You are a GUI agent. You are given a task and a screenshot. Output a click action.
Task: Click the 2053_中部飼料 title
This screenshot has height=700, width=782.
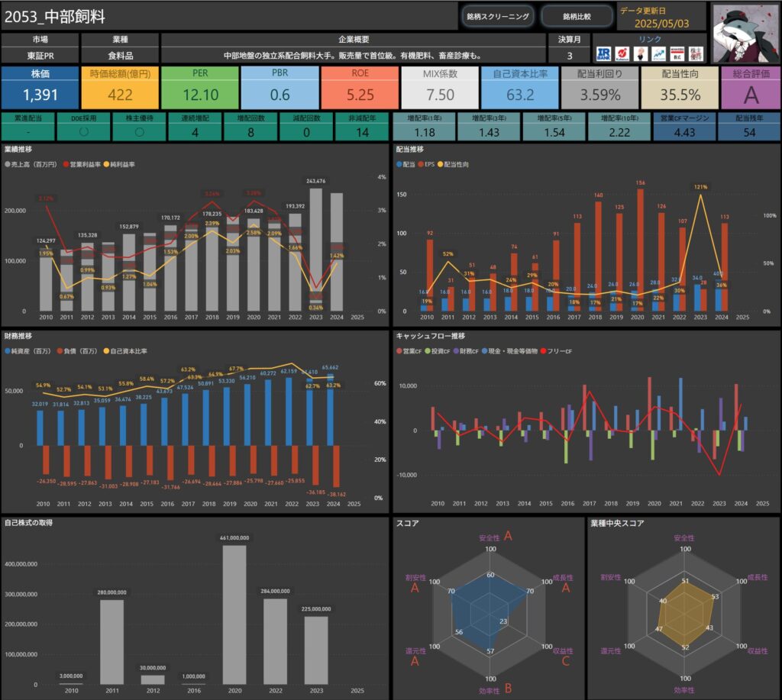(x=55, y=17)
